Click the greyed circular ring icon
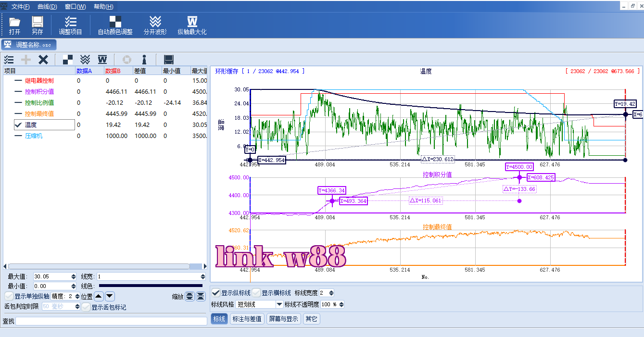 point(127,60)
